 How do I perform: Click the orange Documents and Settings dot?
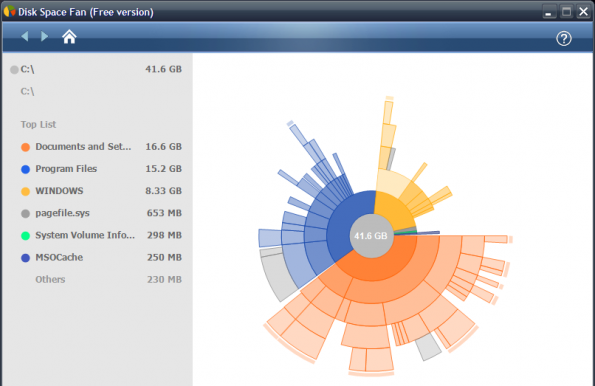25,147
